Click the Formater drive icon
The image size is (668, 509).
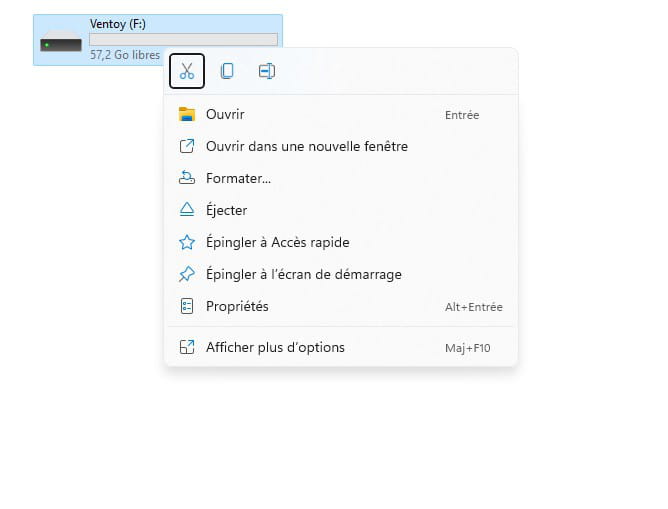coord(187,178)
